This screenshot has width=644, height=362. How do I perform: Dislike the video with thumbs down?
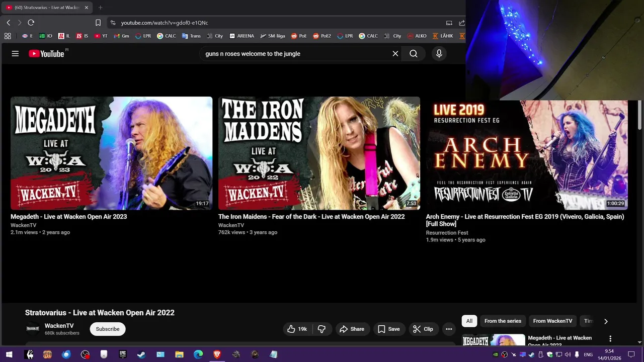pos(321,329)
